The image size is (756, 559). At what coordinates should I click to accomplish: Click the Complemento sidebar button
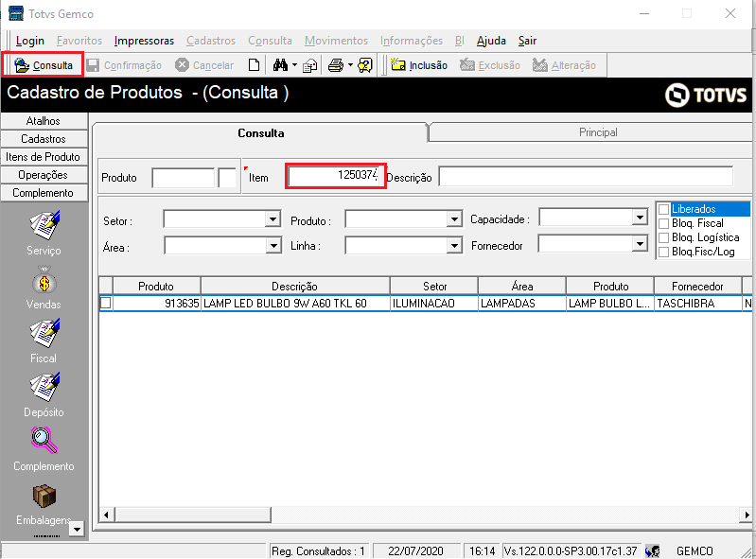tap(44, 193)
